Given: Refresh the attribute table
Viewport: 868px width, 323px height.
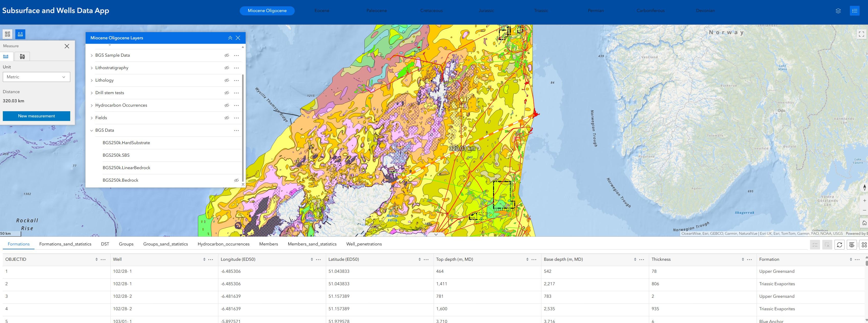Looking at the screenshot, I should coord(839,245).
